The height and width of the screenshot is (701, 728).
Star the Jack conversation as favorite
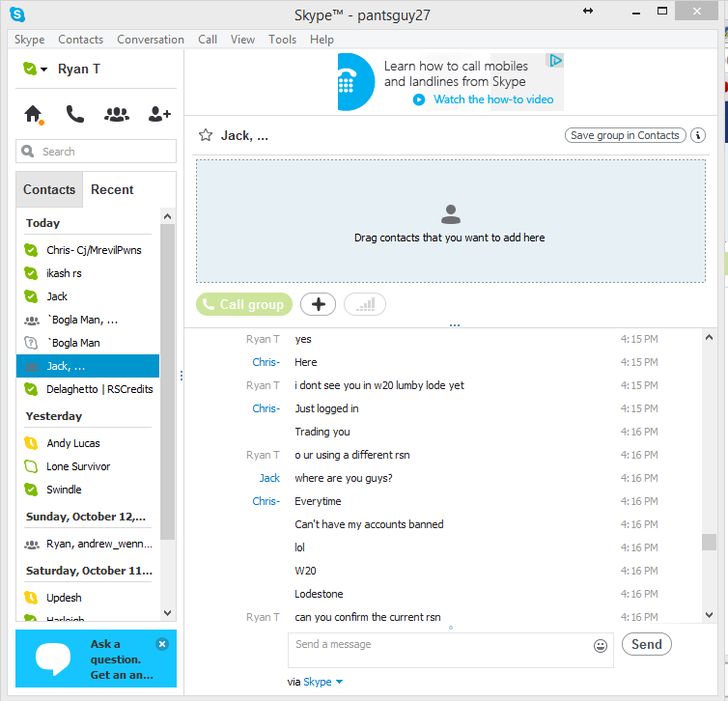pos(206,135)
